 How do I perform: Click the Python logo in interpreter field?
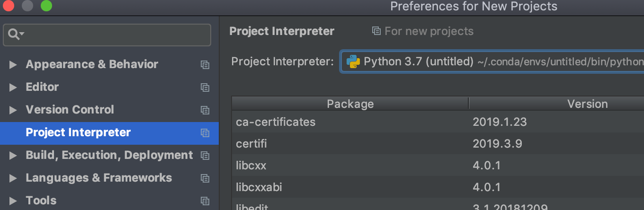(x=353, y=61)
